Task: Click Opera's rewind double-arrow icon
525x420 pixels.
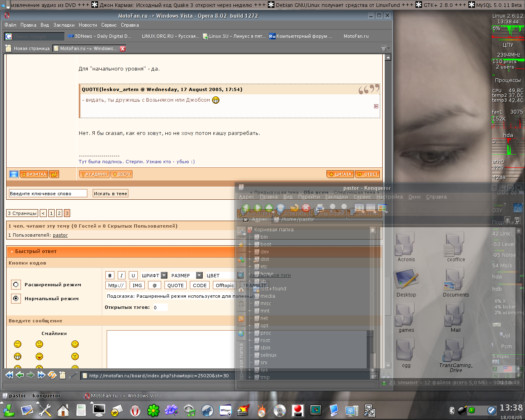Action: (x=9, y=375)
